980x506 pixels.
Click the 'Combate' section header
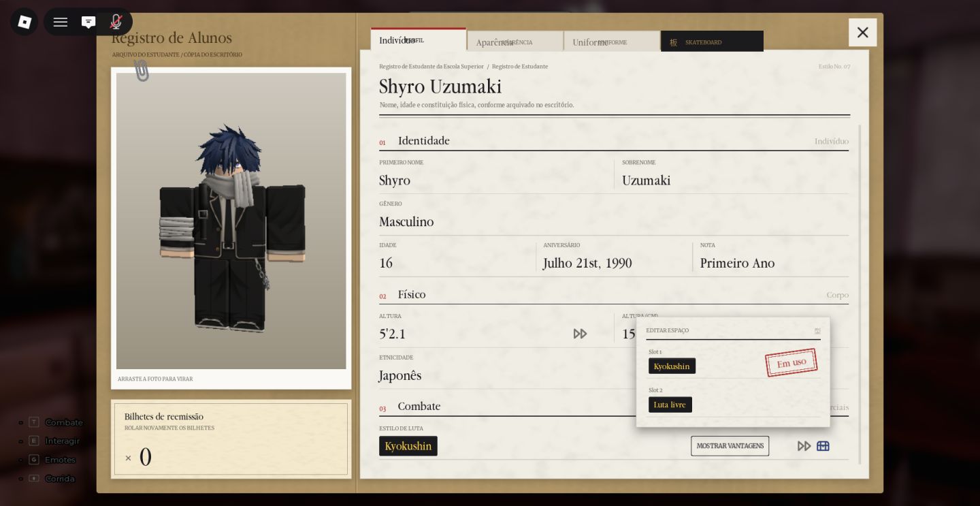[x=419, y=407]
